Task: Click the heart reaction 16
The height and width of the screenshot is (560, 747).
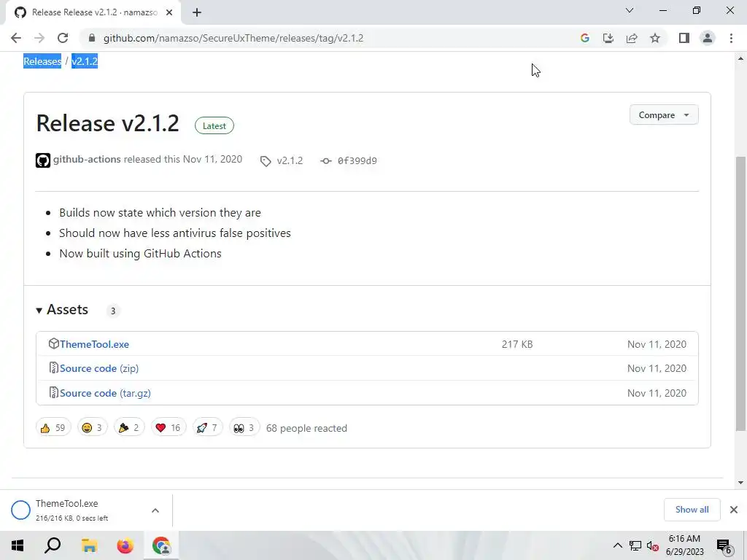Action: (x=169, y=427)
